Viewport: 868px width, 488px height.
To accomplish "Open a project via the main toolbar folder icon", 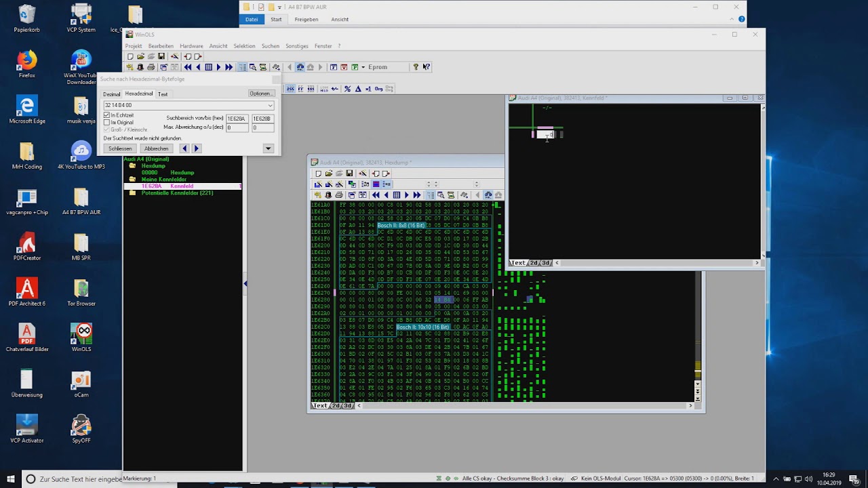I will coord(140,57).
